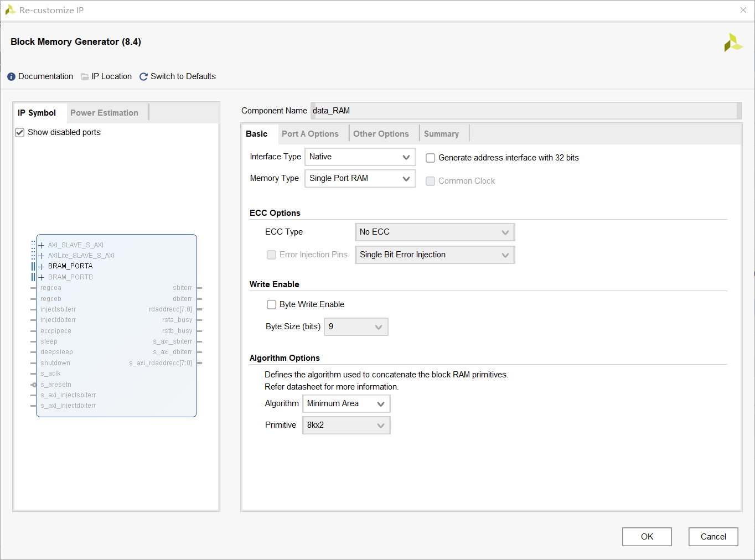Image resolution: width=755 pixels, height=560 pixels.
Task: Toggle the Common Clock checkbox
Action: point(430,181)
